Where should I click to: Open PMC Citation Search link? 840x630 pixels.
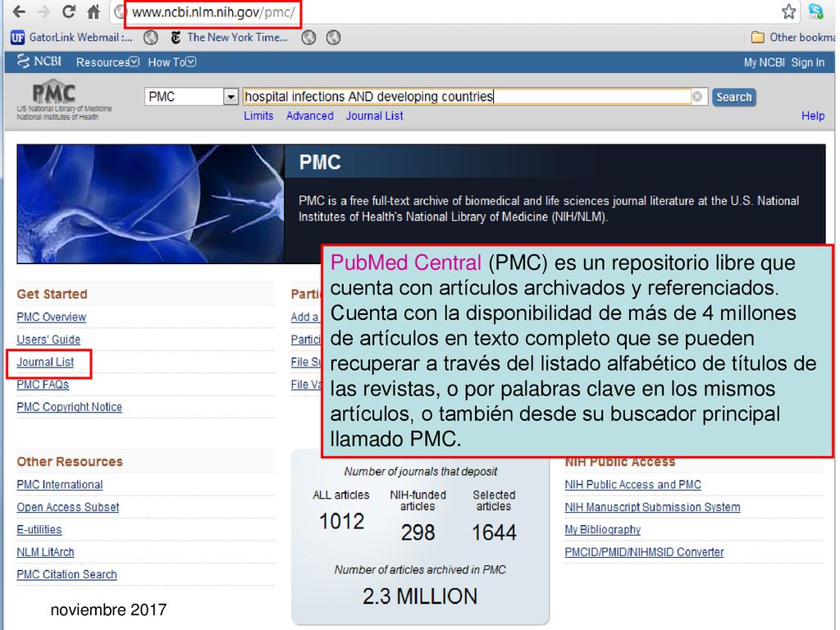(x=67, y=575)
